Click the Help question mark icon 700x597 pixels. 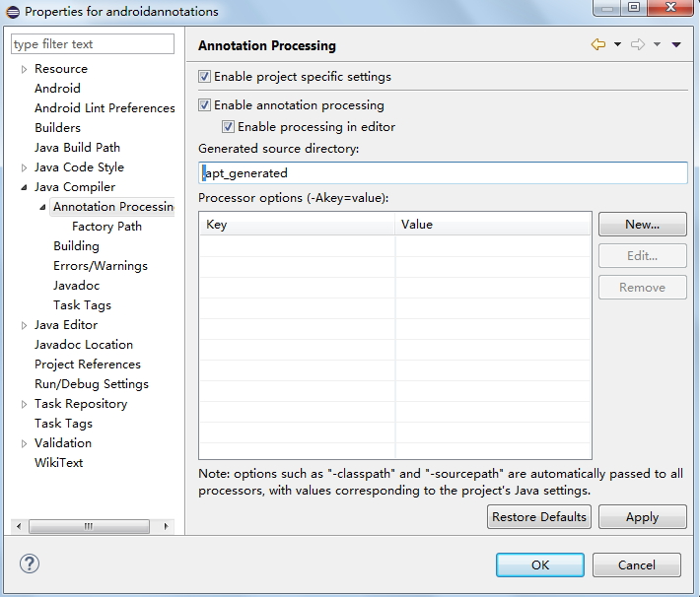coord(29,564)
